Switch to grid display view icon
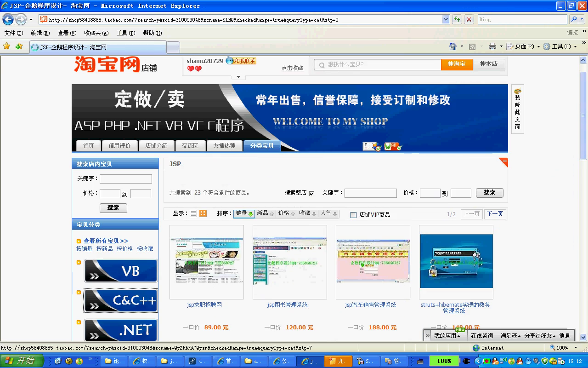This screenshot has width=588, height=368. click(203, 213)
